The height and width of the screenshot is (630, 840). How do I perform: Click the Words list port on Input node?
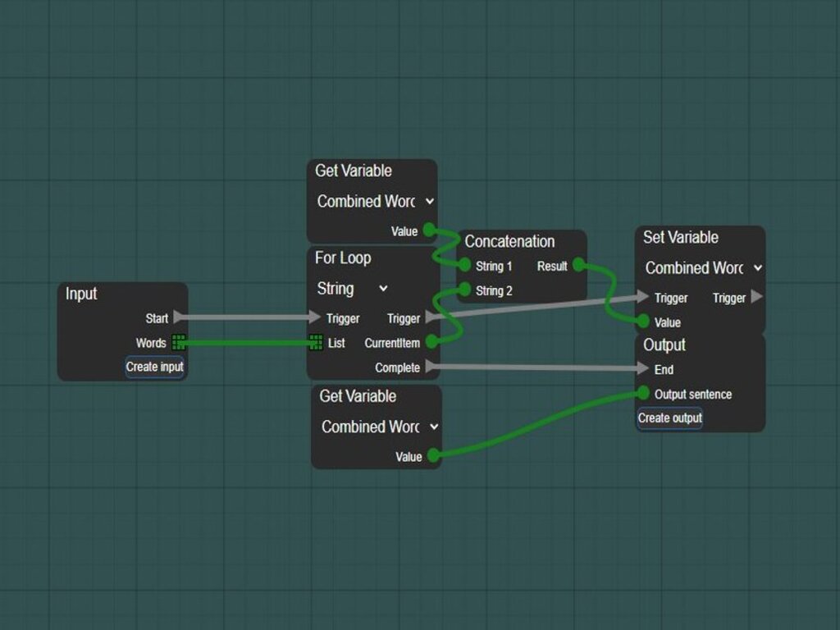178,342
